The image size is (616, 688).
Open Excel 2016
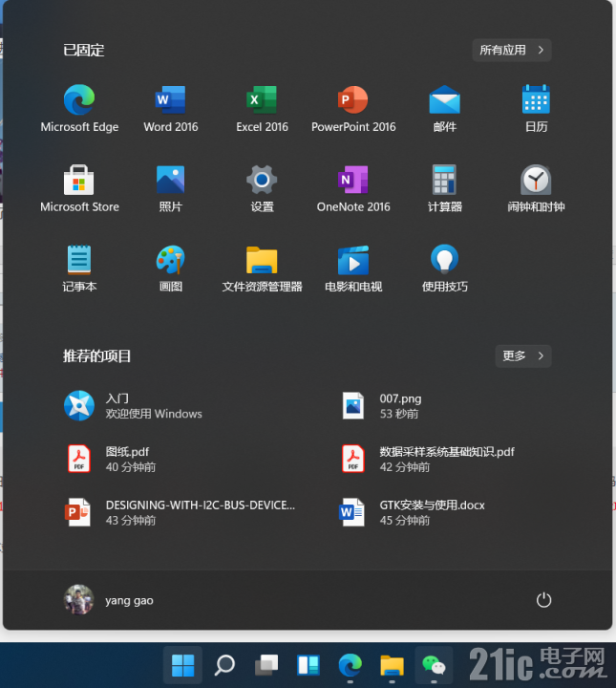point(262,109)
